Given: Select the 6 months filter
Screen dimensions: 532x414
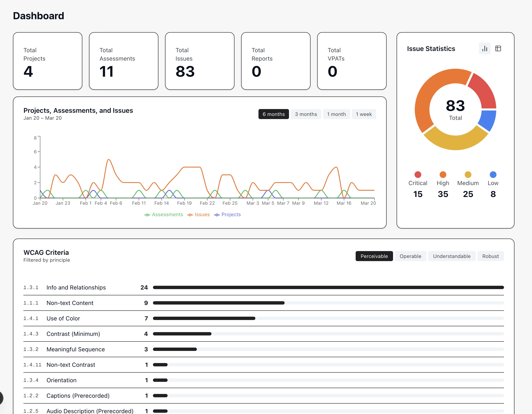Looking at the screenshot, I should 274,114.
